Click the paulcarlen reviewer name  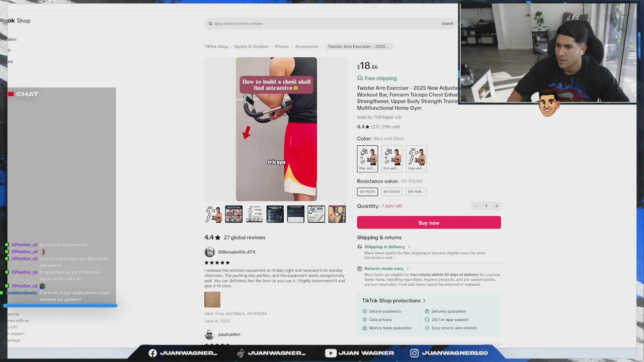tap(229, 334)
